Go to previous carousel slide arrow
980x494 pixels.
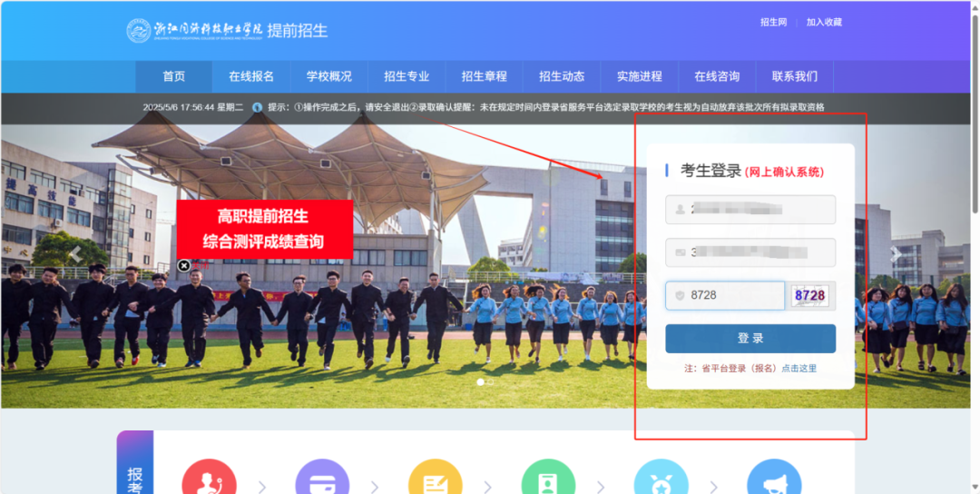coord(76,254)
